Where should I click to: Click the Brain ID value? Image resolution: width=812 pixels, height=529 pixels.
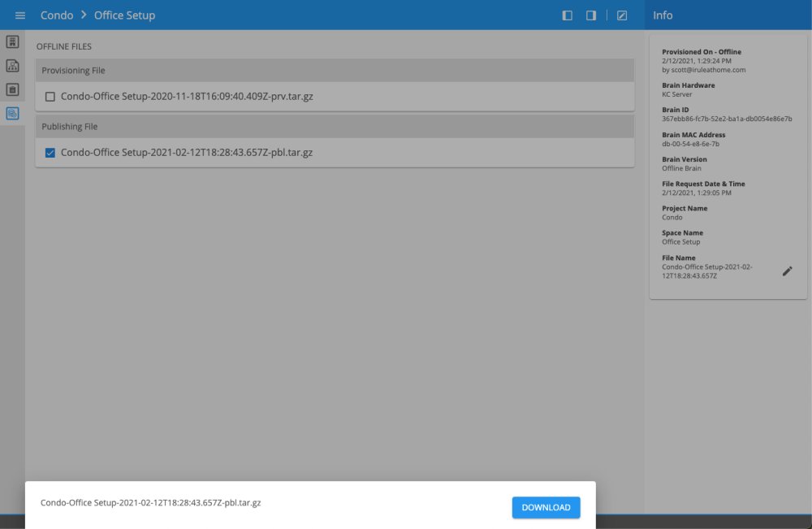(727, 119)
